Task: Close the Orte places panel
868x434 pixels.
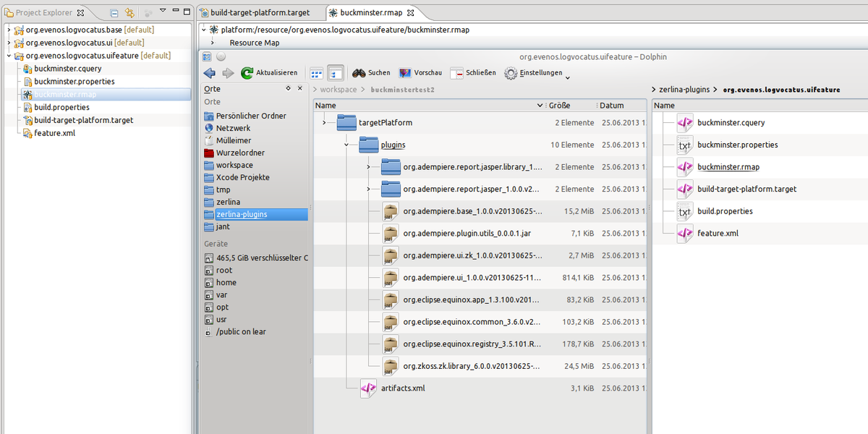Action: (301, 88)
